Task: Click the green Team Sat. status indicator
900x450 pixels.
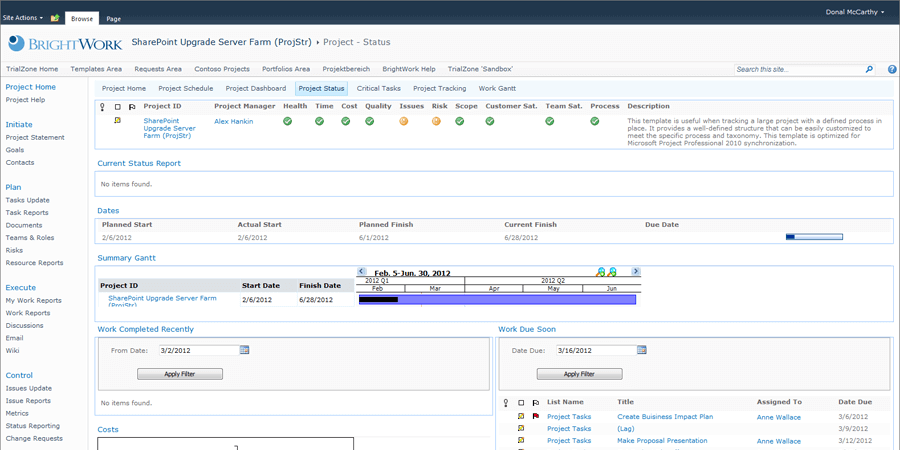Action: pyautogui.click(x=550, y=121)
